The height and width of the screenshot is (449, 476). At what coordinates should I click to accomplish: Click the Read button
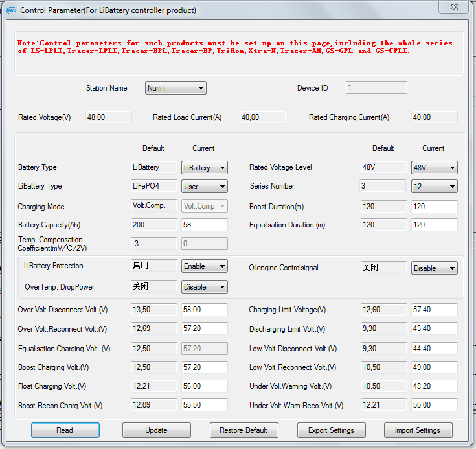(x=65, y=430)
